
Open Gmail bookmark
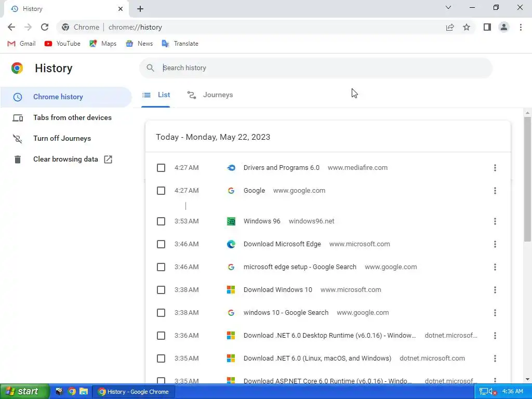coord(21,44)
